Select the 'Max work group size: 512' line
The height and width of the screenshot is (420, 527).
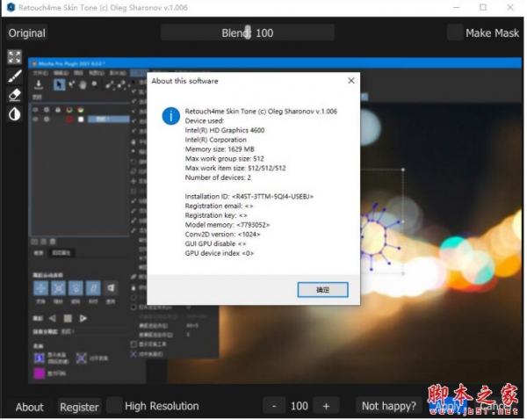tap(224, 159)
